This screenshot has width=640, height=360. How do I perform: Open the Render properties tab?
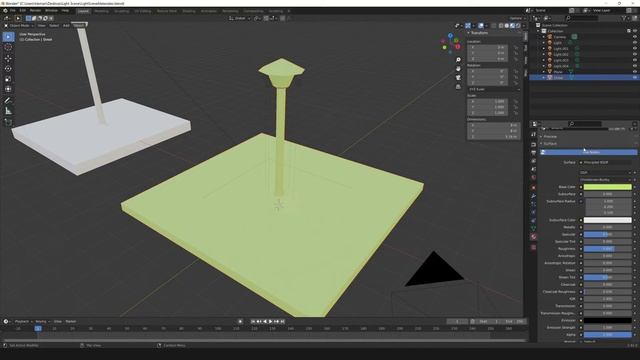pyautogui.click(x=533, y=144)
